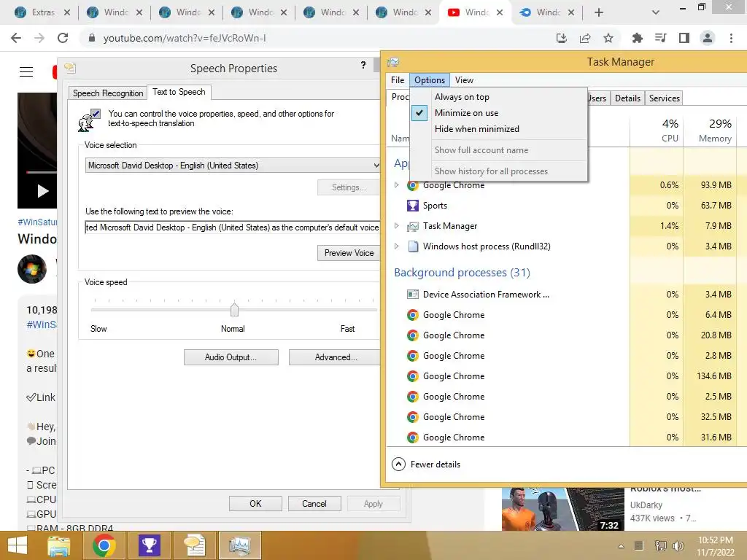Open new Chrome tab with plus
This screenshot has width=747, height=560.
599,12
